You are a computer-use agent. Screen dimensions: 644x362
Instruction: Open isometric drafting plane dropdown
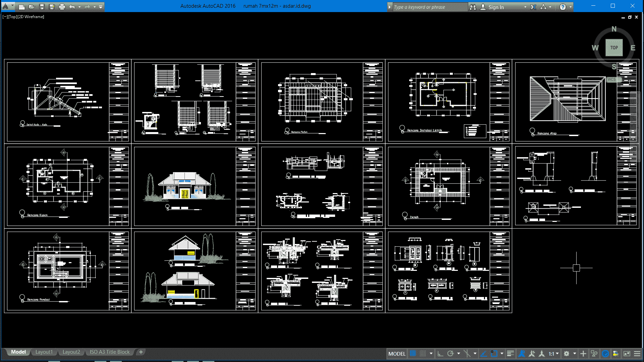pyautogui.click(x=475, y=354)
